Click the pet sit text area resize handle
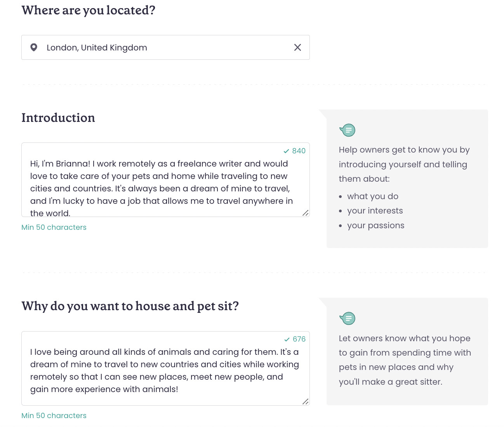This screenshot has height=427, width=504. coord(306,401)
